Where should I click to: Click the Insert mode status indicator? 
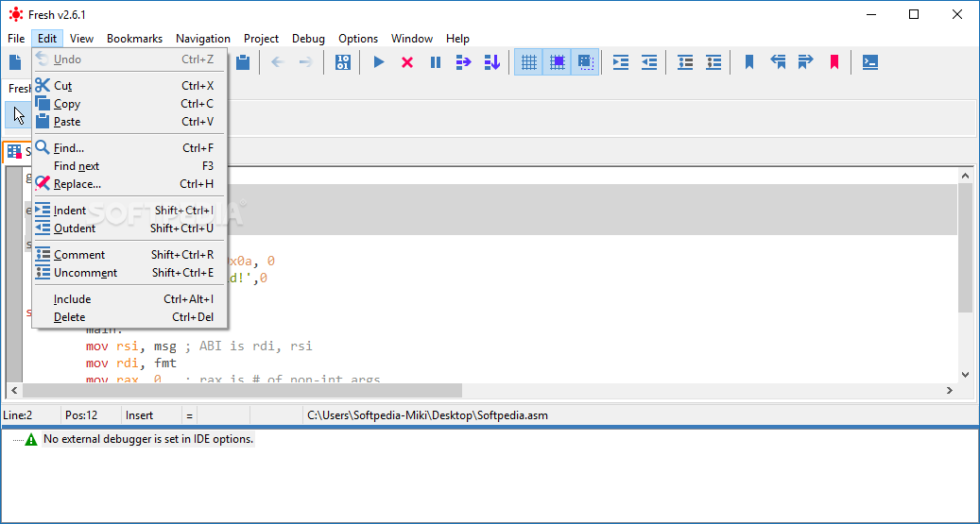[139, 415]
